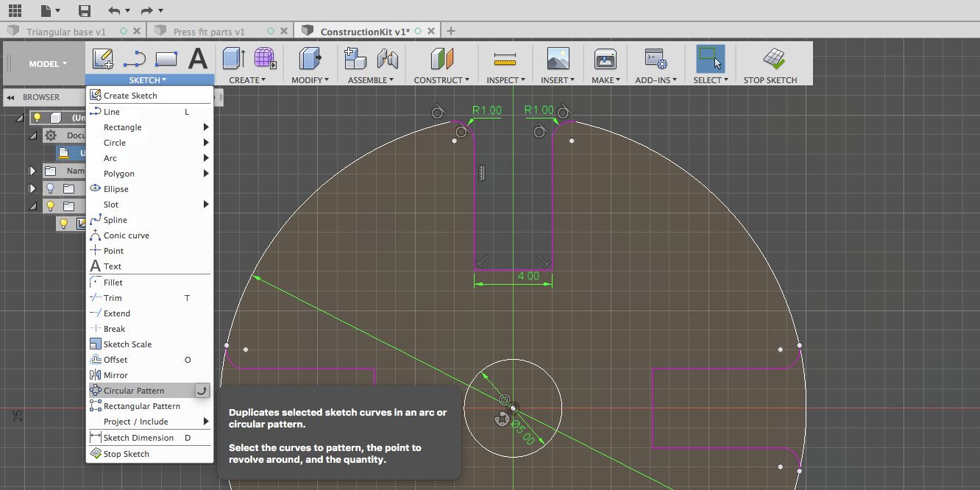Pin Circular Pattern to toolbar via arrow icon
The height and width of the screenshot is (490, 980).
(202, 391)
